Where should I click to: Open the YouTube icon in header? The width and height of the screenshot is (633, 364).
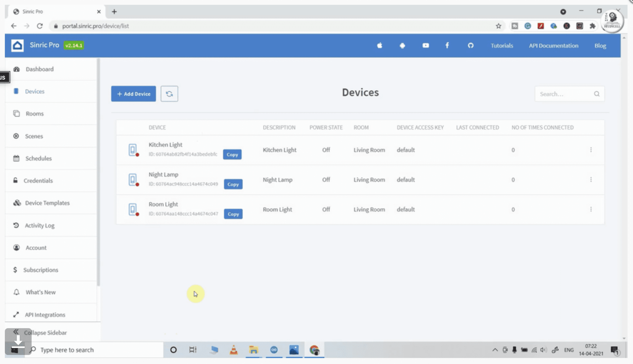click(x=426, y=45)
